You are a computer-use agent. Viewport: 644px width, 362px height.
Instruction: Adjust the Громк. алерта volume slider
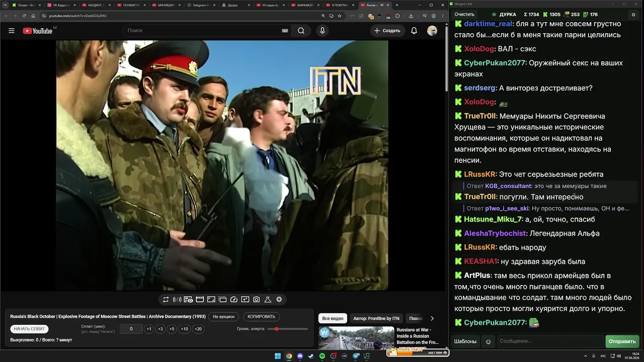[x=288, y=329]
